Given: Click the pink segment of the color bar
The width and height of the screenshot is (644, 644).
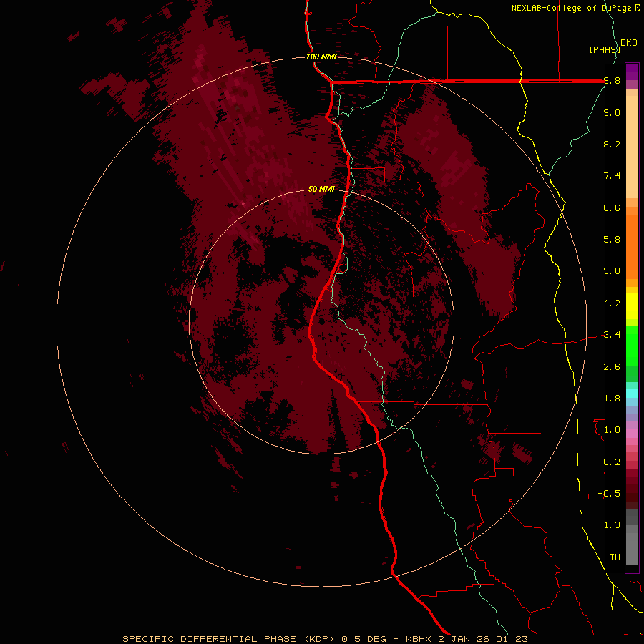Looking at the screenshot, I should pos(632,434).
